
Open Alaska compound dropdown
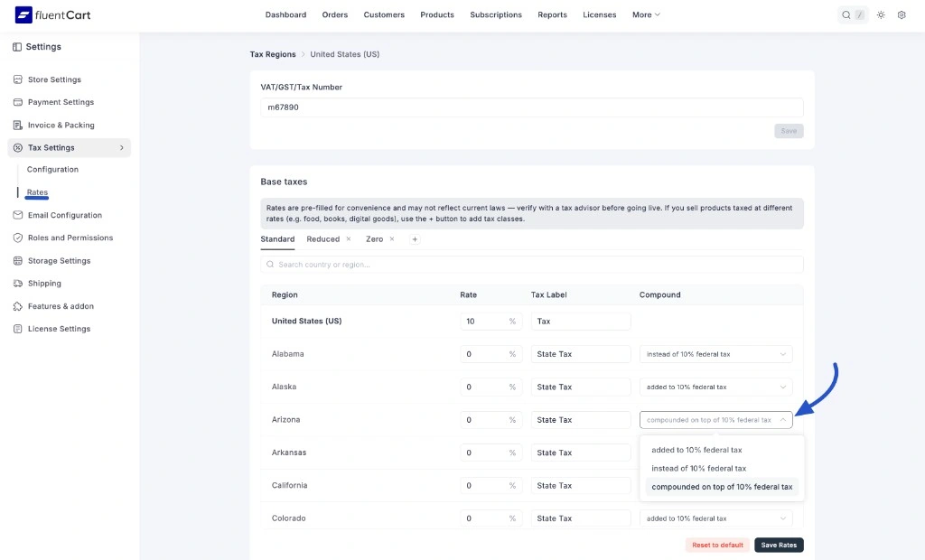[x=715, y=387]
